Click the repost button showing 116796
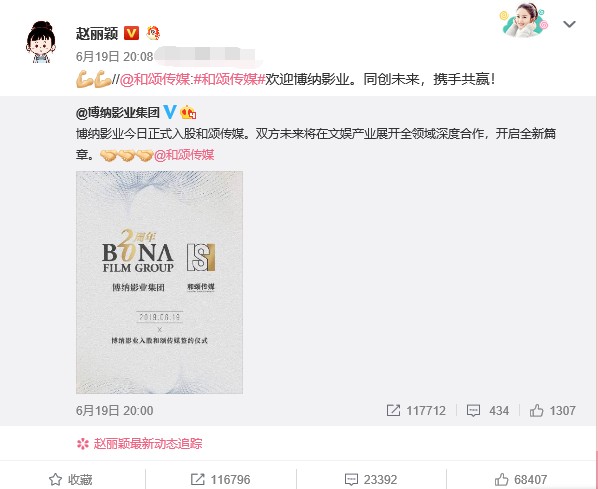This screenshot has height=489, width=598. point(220,479)
